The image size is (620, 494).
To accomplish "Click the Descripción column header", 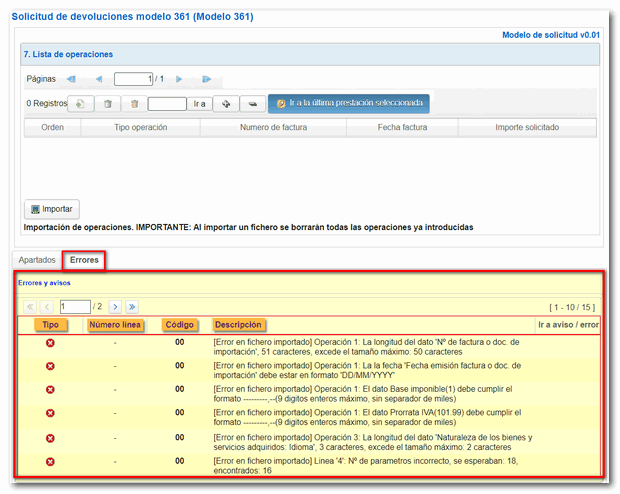I will (238, 325).
